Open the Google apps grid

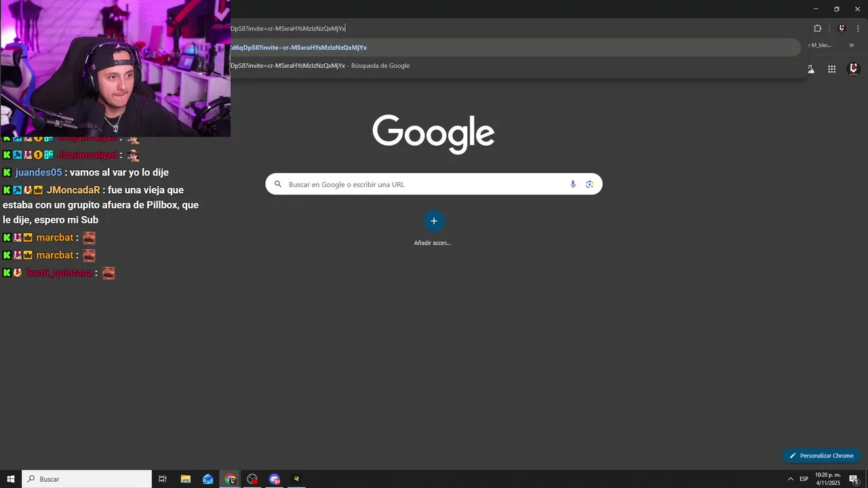(x=831, y=69)
